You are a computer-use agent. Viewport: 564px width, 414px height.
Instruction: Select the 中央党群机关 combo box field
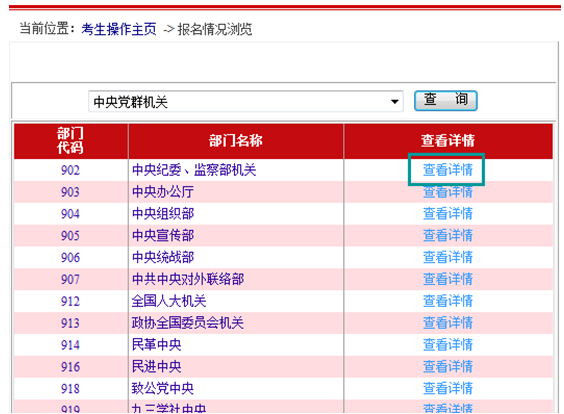pyautogui.click(x=246, y=102)
